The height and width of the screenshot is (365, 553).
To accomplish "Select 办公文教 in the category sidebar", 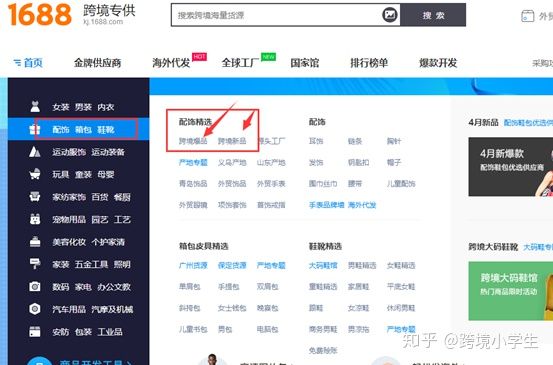I will (114, 287).
